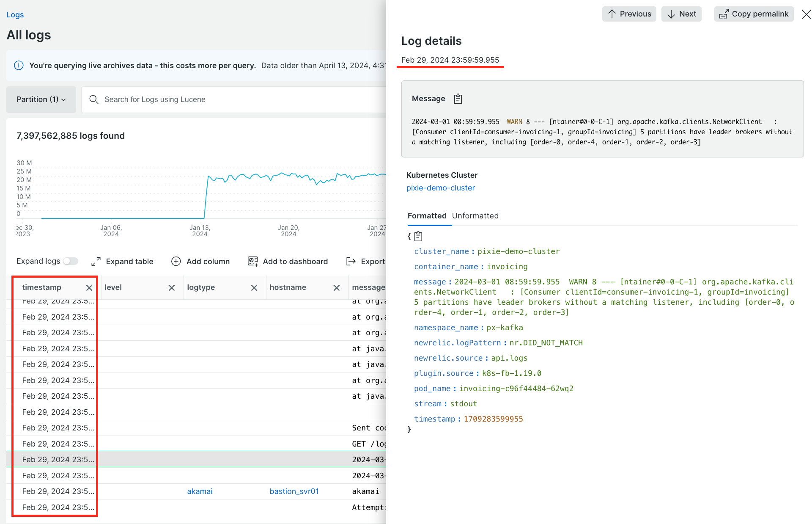The height and width of the screenshot is (524, 812).
Task: Switch to the Unformatted tab
Action: click(475, 216)
